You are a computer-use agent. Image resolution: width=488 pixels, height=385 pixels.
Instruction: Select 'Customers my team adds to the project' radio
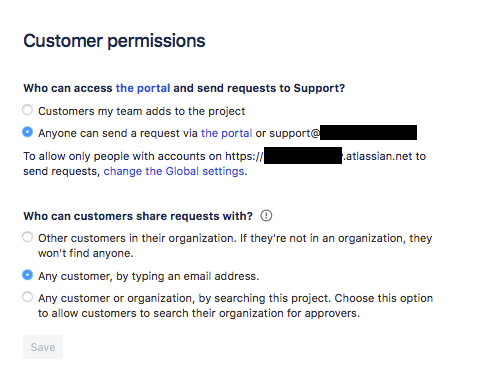click(28, 110)
